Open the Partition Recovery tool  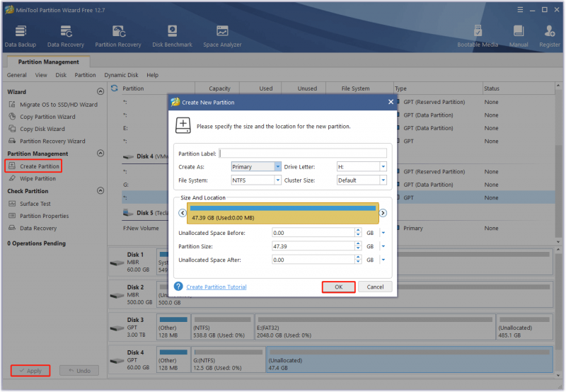coord(118,36)
